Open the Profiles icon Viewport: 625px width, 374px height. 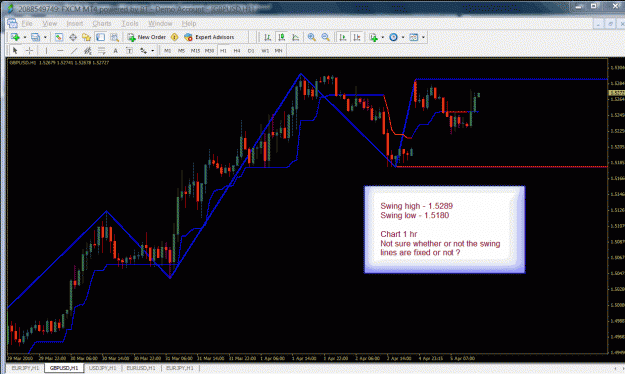tap(35, 37)
